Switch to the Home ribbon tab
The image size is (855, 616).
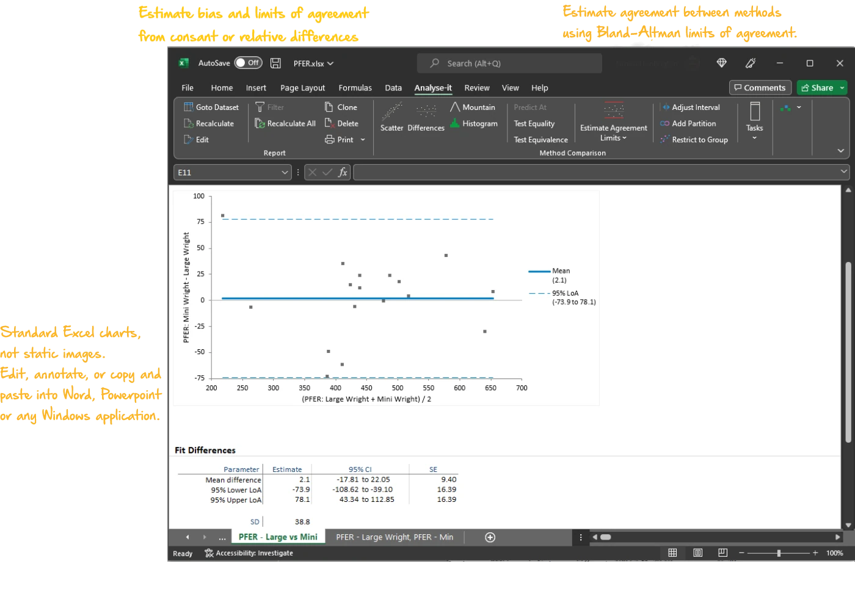(x=222, y=88)
